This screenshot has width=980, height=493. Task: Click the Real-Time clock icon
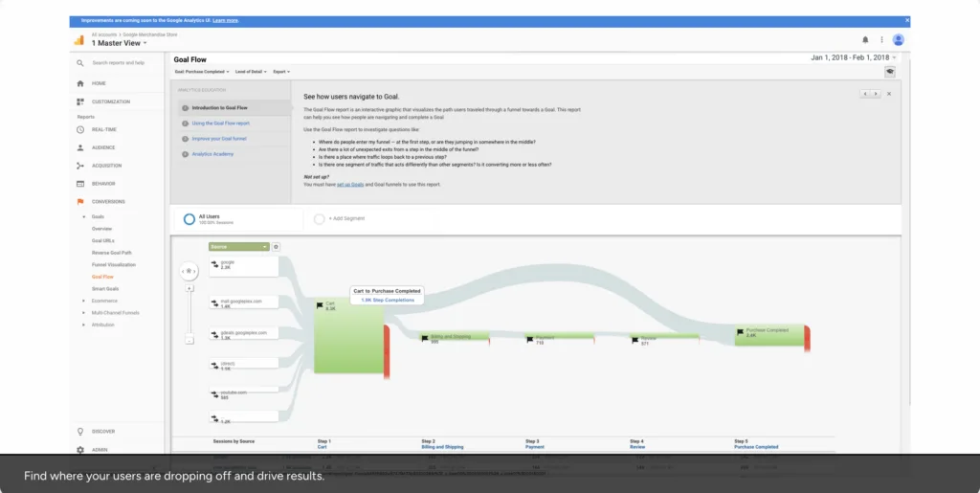point(80,129)
